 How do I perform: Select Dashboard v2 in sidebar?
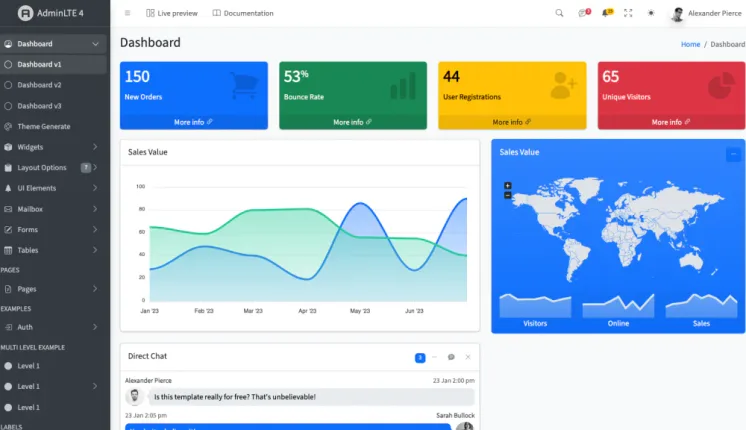pos(53,85)
